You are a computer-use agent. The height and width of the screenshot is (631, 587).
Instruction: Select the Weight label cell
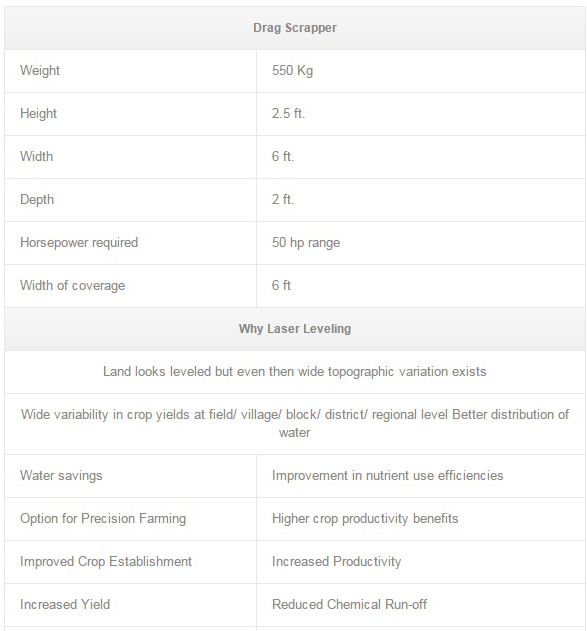[x=130, y=71]
